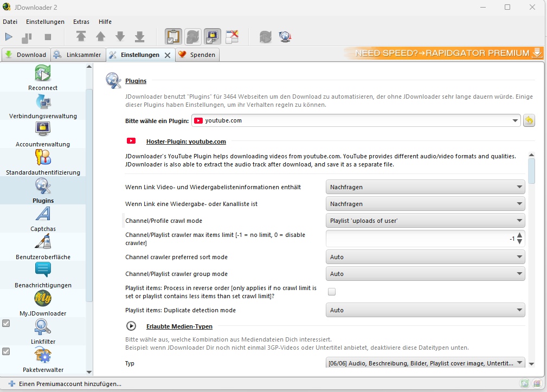Open the Einstellungen menu

click(45, 22)
